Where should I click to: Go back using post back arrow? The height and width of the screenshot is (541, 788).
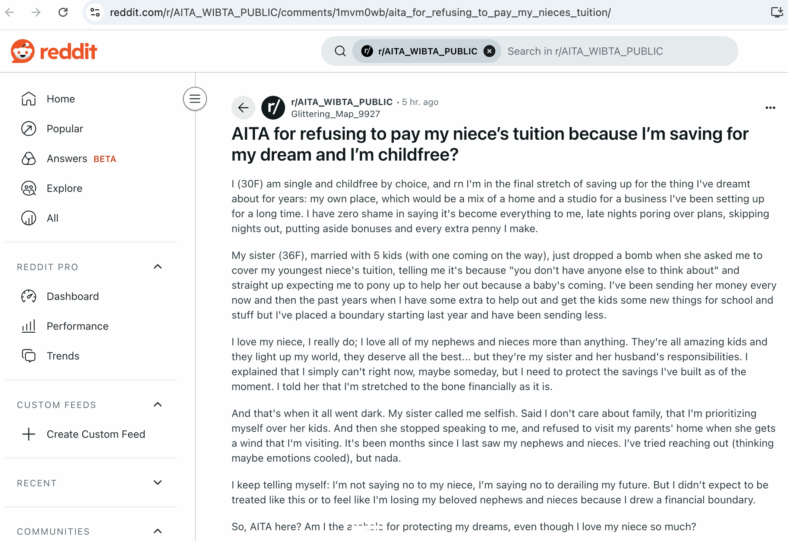243,107
